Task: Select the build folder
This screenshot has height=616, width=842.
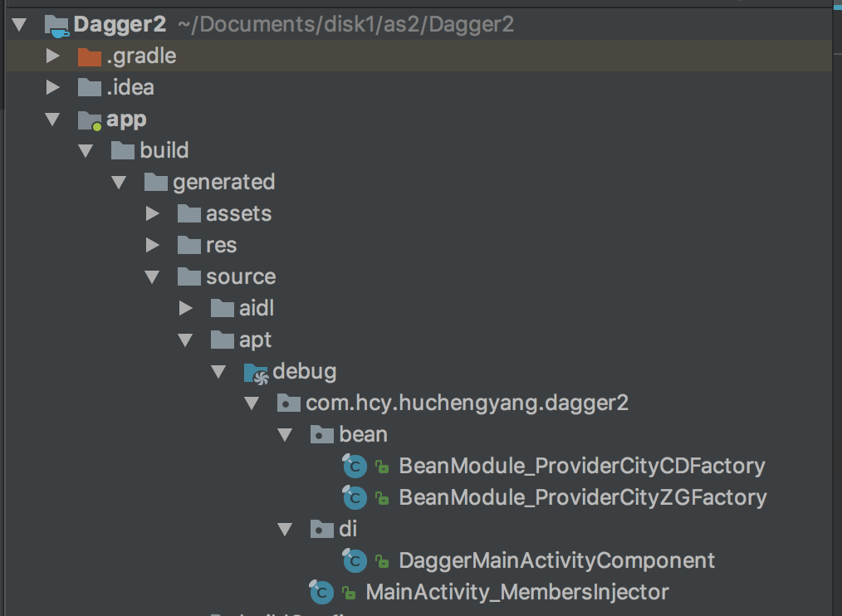Action: pos(164,151)
